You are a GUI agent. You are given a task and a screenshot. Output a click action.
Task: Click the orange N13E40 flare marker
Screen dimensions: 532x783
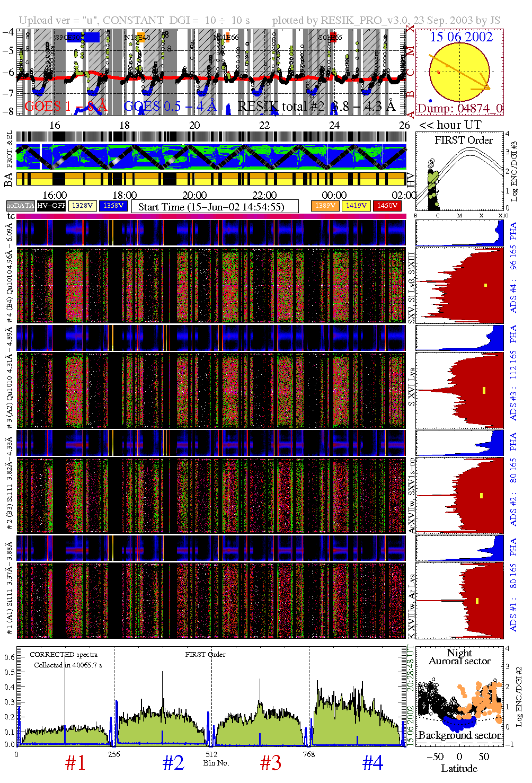tap(140, 37)
